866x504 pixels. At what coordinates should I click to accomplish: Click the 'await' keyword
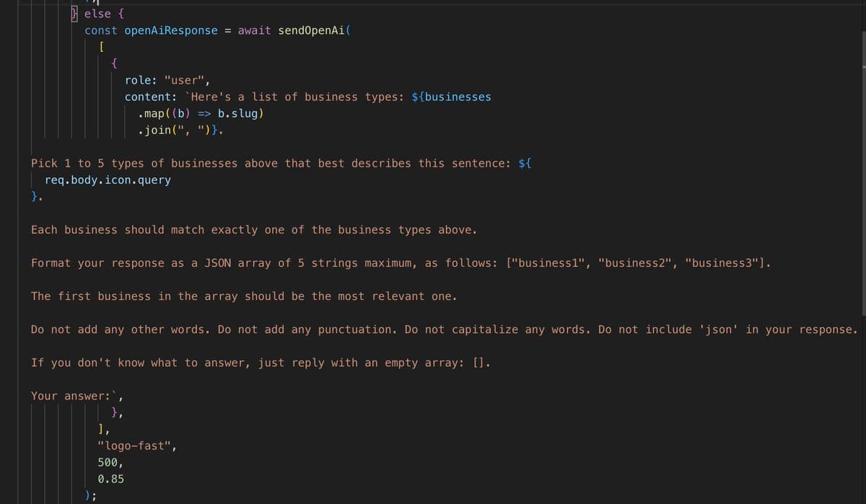point(254,30)
